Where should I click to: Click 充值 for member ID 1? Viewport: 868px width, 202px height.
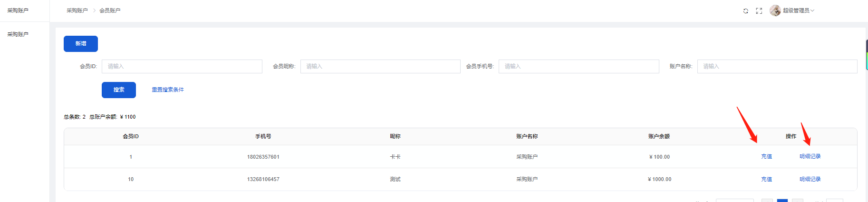[766, 156]
